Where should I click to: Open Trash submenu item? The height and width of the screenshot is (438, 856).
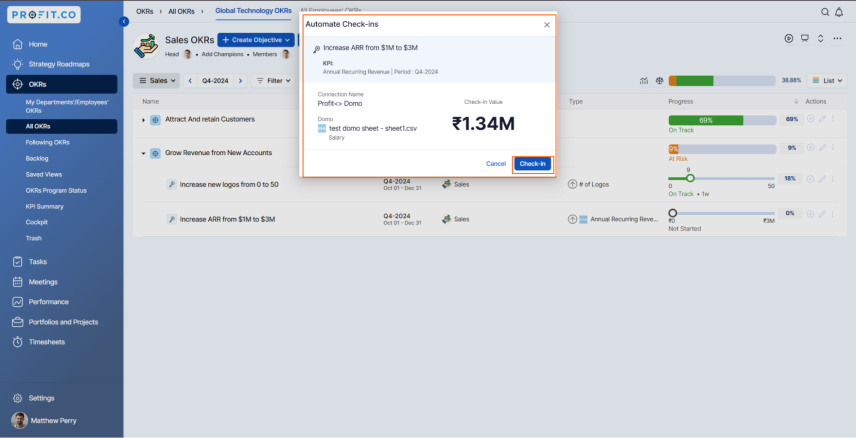click(x=34, y=238)
